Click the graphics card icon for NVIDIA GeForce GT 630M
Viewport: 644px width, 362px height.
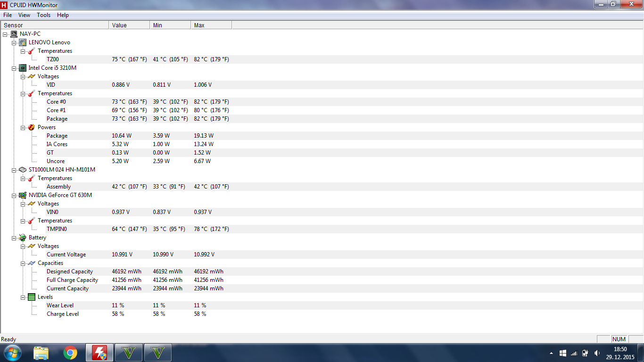pos(23,195)
